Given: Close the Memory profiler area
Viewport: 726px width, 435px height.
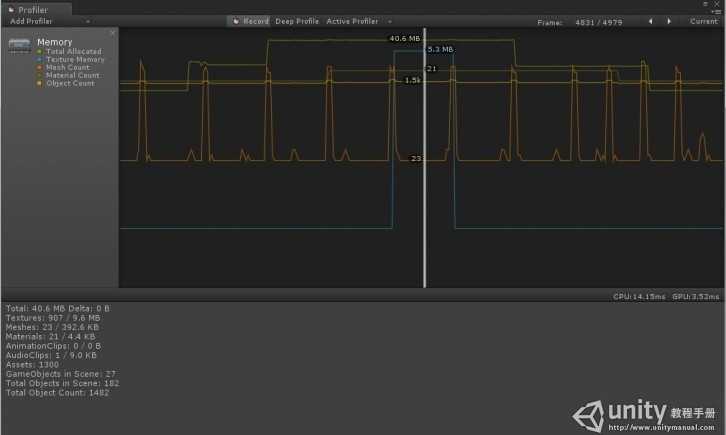Looking at the screenshot, I should click(112, 33).
